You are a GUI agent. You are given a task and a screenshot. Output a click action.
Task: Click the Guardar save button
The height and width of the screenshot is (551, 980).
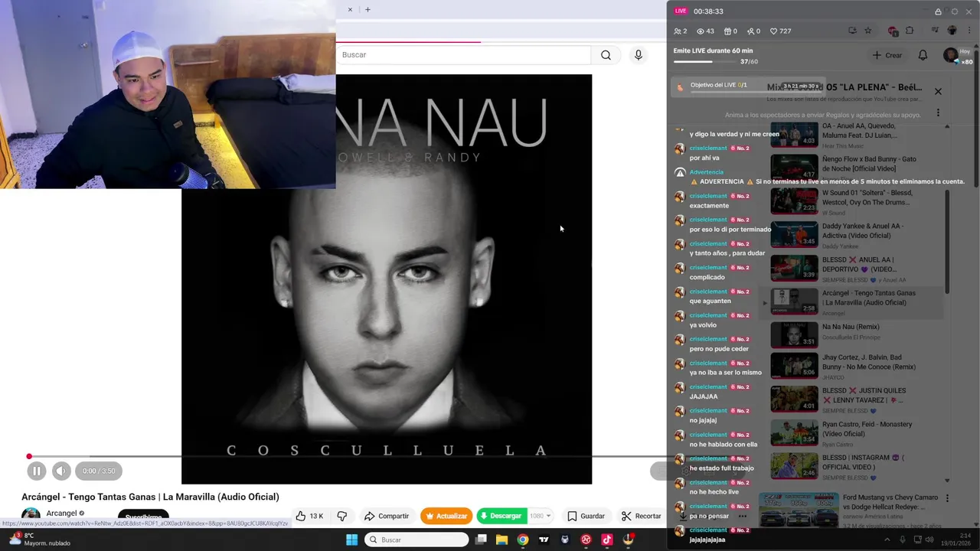(x=586, y=516)
